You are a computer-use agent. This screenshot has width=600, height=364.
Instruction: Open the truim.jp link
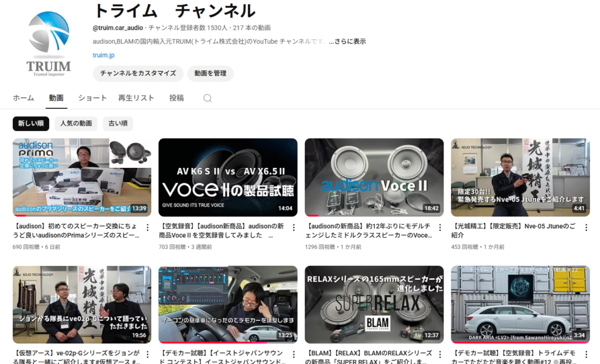coord(103,55)
